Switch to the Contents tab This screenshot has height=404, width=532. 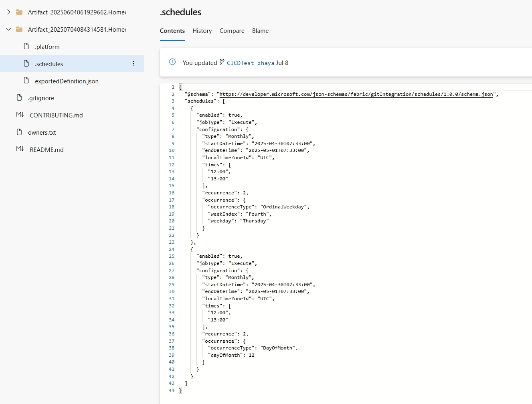coord(172,31)
